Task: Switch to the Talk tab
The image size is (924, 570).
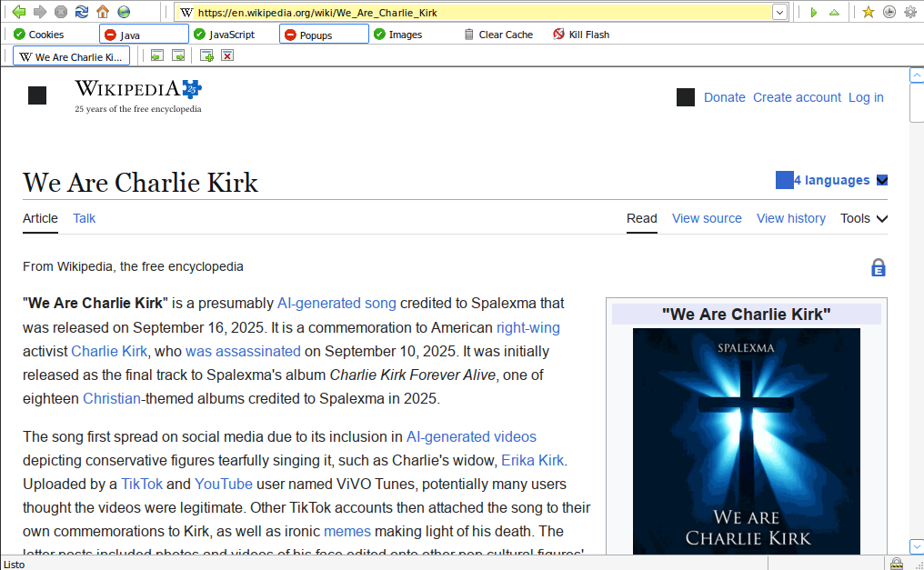Action: coord(84,218)
